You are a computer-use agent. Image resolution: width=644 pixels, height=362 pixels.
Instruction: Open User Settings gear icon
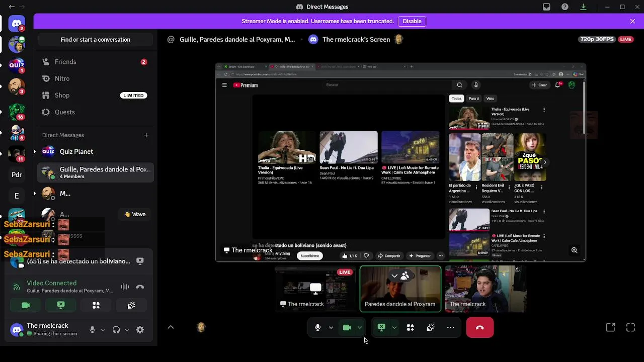(140, 330)
